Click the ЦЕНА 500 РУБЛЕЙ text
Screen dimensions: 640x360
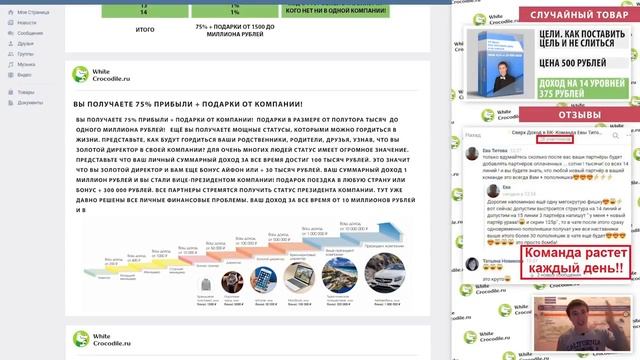pyautogui.click(x=573, y=63)
